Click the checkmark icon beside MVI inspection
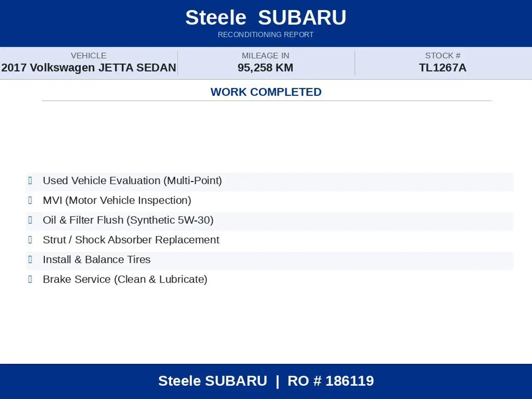This screenshot has height=399, width=532. (x=30, y=200)
